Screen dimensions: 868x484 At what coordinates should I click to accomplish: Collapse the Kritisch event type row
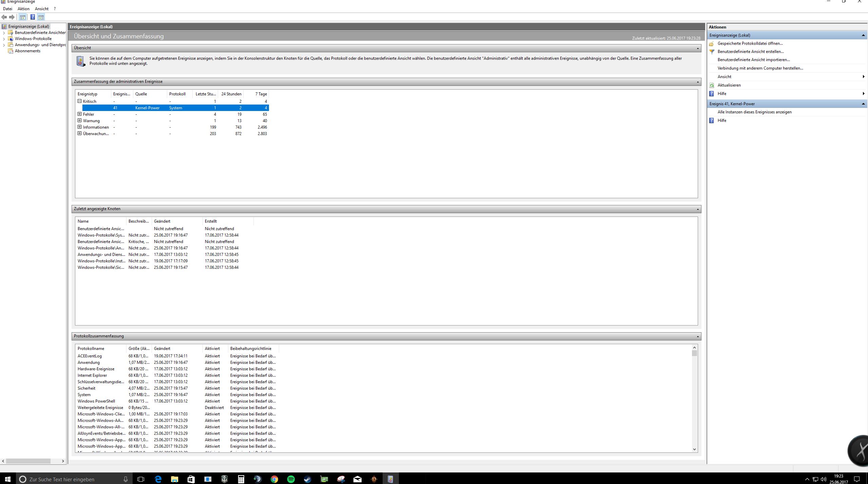79,101
